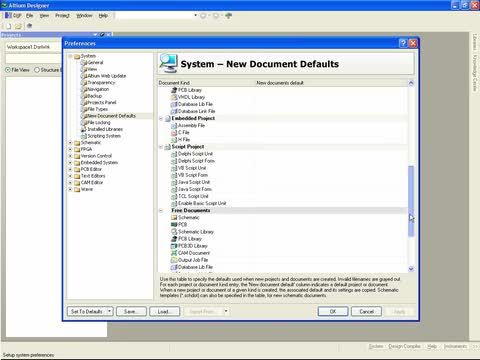The height and width of the screenshot is (360, 480).
Task: Select the TCL Script Unit icon
Action: click(174, 196)
